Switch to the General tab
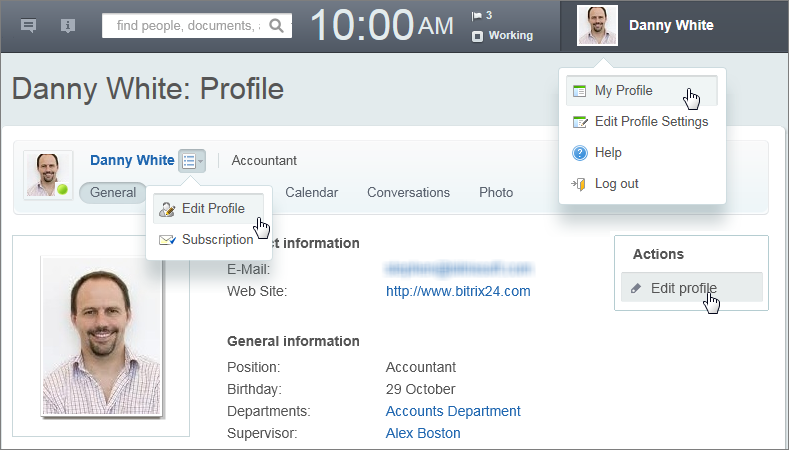789x450 pixels. tap(112, 192)
